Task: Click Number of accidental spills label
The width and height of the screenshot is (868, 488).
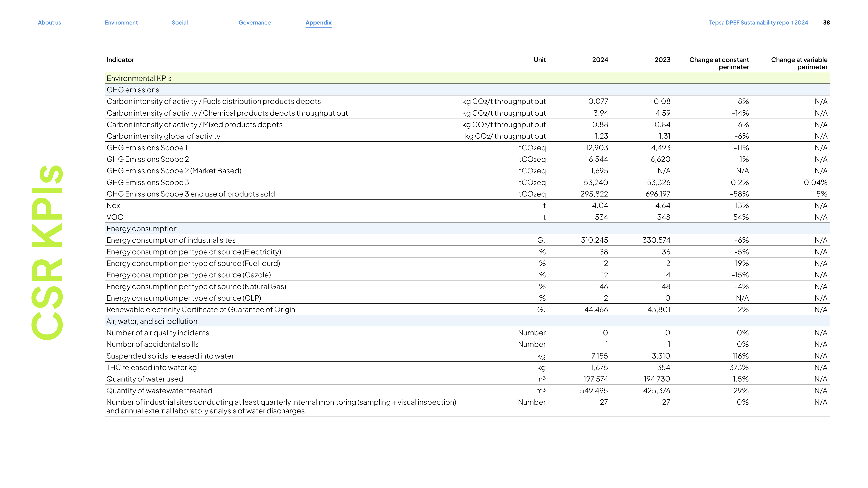Action: click(x=152, y=344)
